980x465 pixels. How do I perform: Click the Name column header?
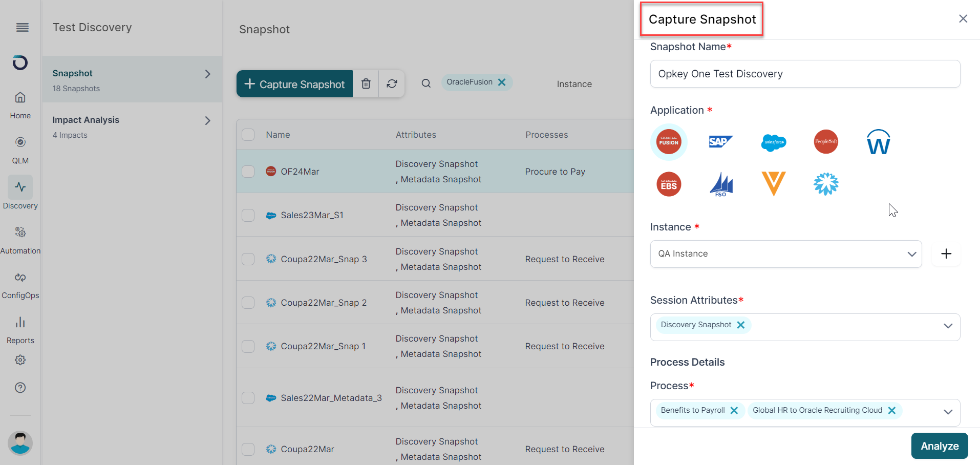click(x=278, y=135)
